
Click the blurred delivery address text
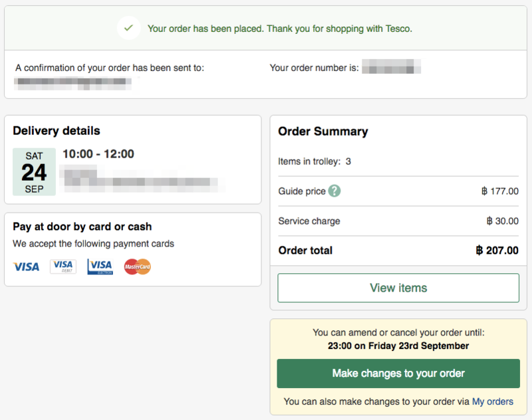142,179
